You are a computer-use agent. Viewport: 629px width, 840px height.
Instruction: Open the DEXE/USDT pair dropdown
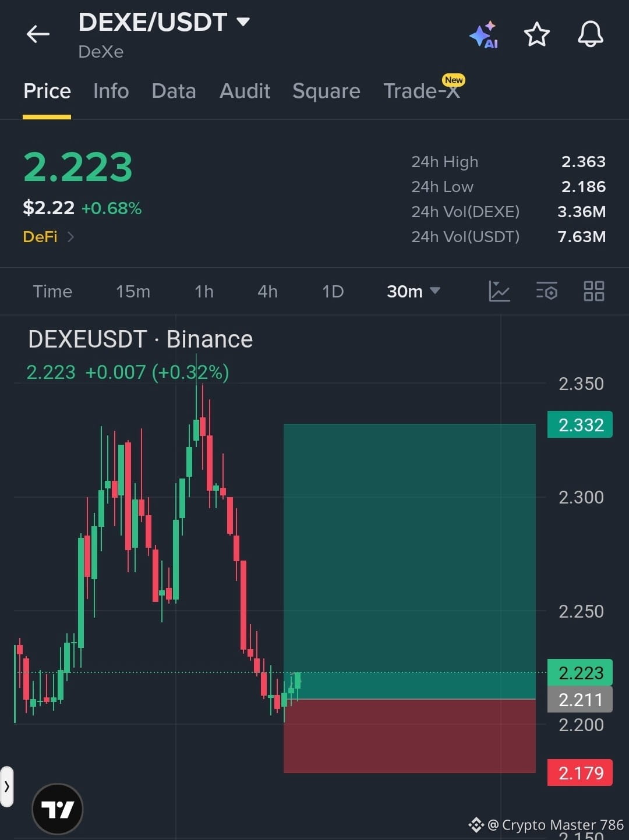(164, 22)
